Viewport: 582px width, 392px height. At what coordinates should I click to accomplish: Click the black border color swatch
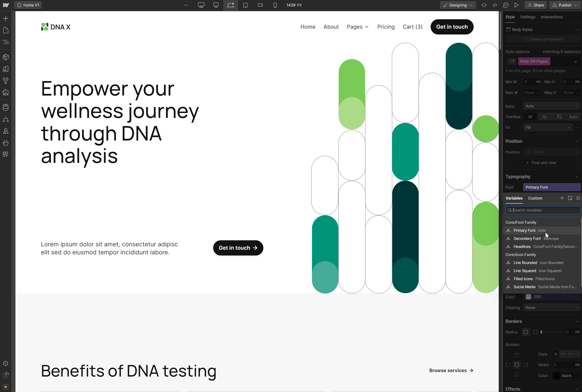556,376
